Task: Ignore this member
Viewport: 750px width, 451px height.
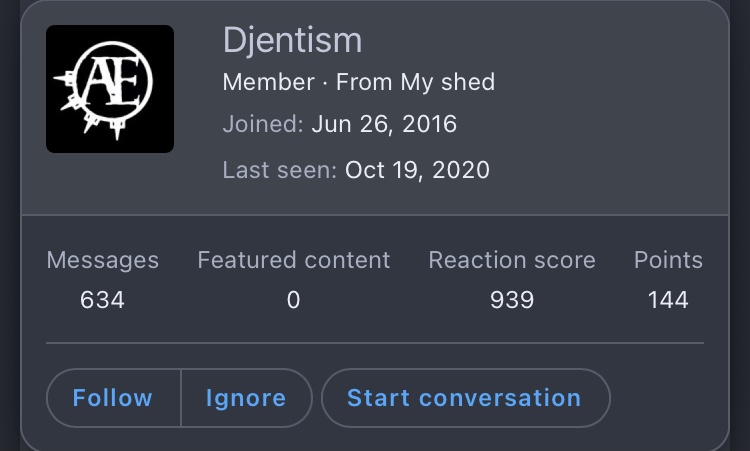Action: click(x=246, y=398)
